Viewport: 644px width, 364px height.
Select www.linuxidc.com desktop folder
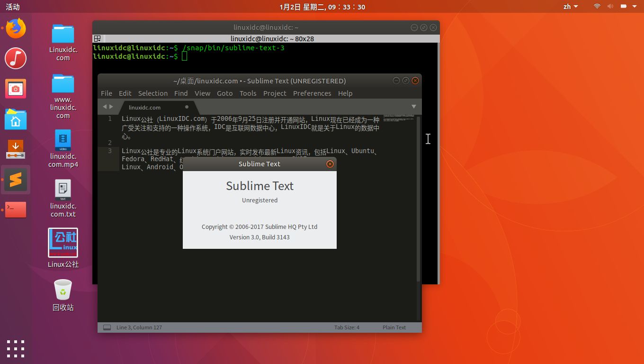[63, 97]
